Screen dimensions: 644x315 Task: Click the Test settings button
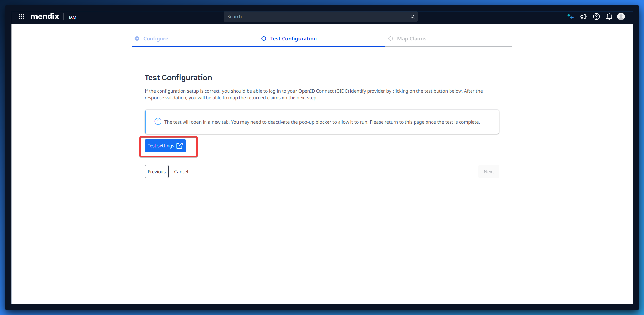165,146
